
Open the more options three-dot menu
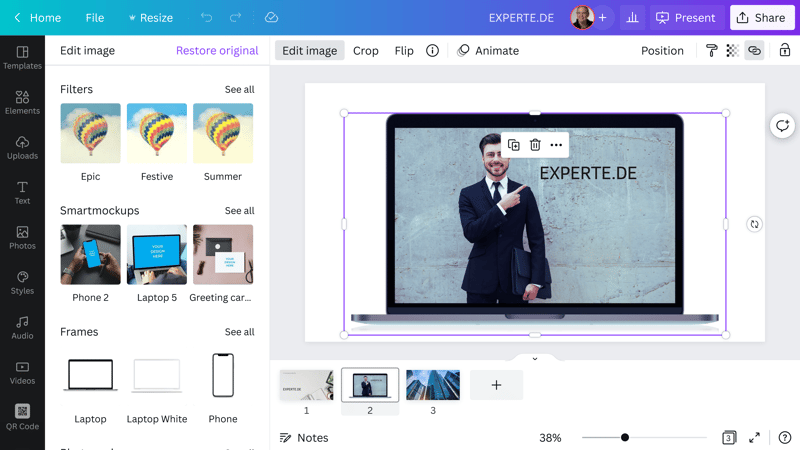(556, 145)
